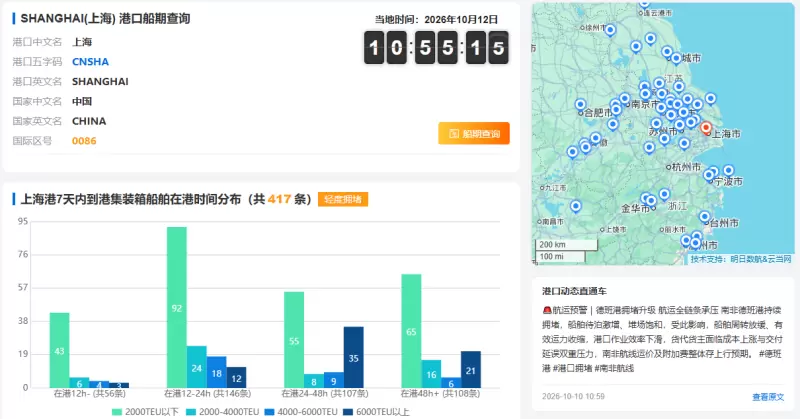Click the green bar labeled 55
Image resolution: width=800 pixels, height=419 pixels.
click(294, 340)
